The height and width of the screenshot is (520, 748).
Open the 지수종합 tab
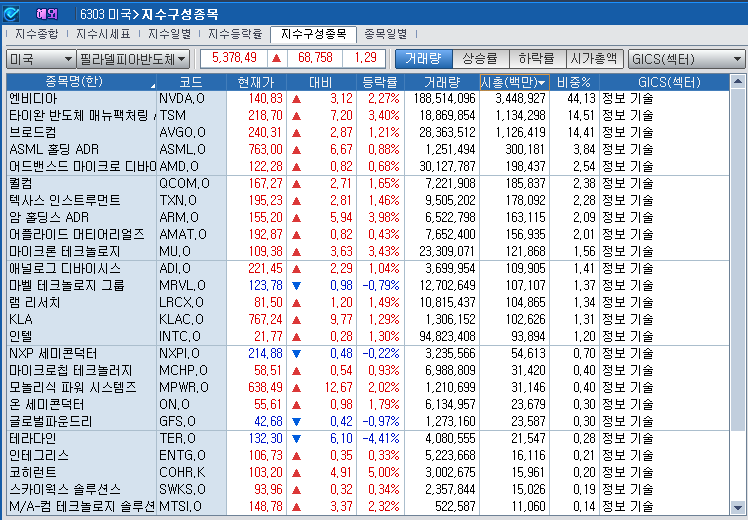(37, 34)
